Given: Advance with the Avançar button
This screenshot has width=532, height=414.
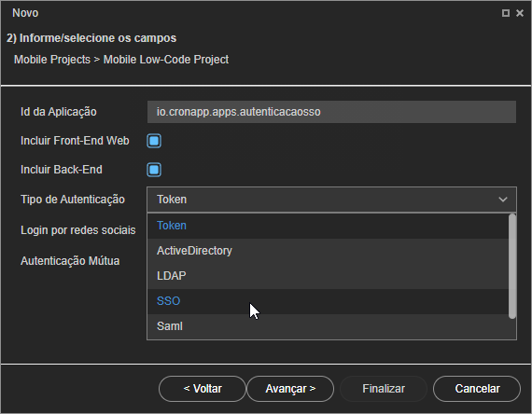Looking at the screenshot, I should 290,389.
